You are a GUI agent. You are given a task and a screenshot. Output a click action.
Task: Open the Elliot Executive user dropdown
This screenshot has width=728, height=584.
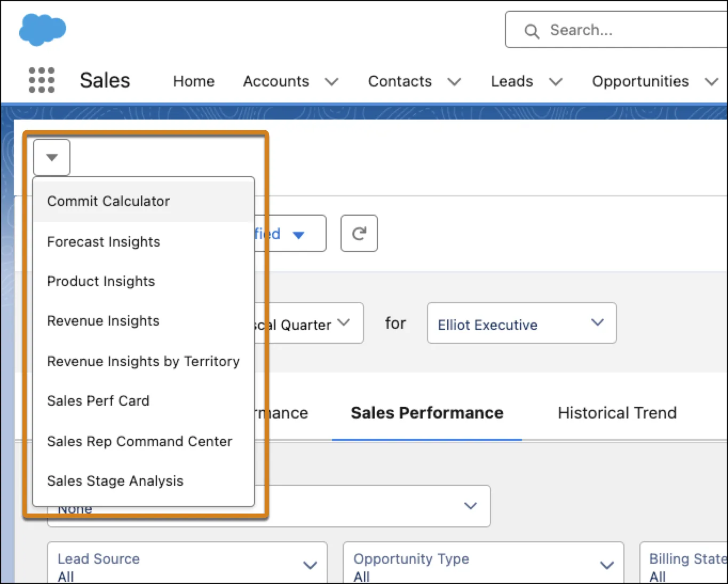click(521, 323)
